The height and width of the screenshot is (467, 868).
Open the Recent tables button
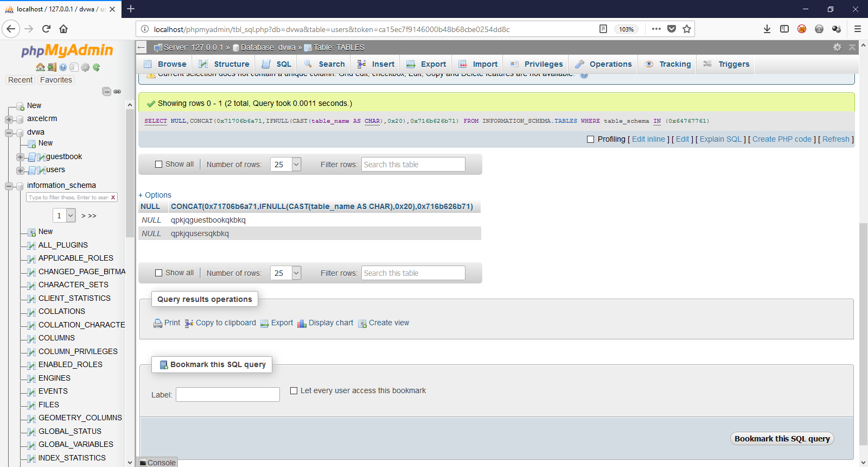20,80
